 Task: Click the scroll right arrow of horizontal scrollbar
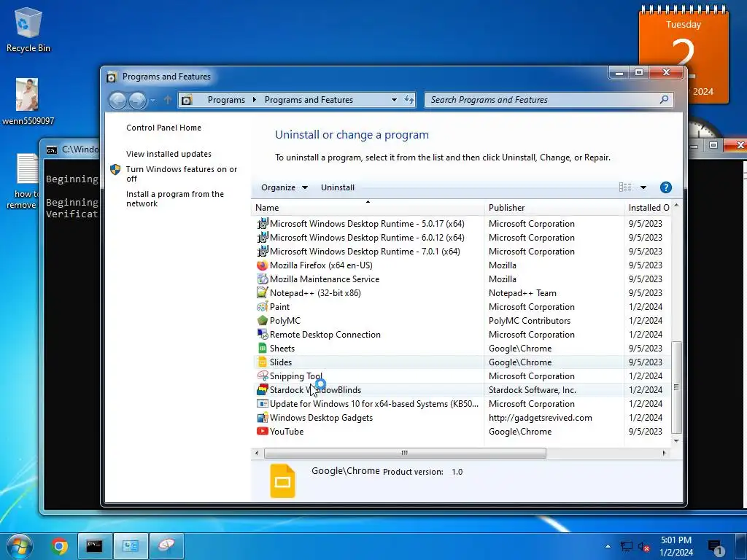point(664,453)
